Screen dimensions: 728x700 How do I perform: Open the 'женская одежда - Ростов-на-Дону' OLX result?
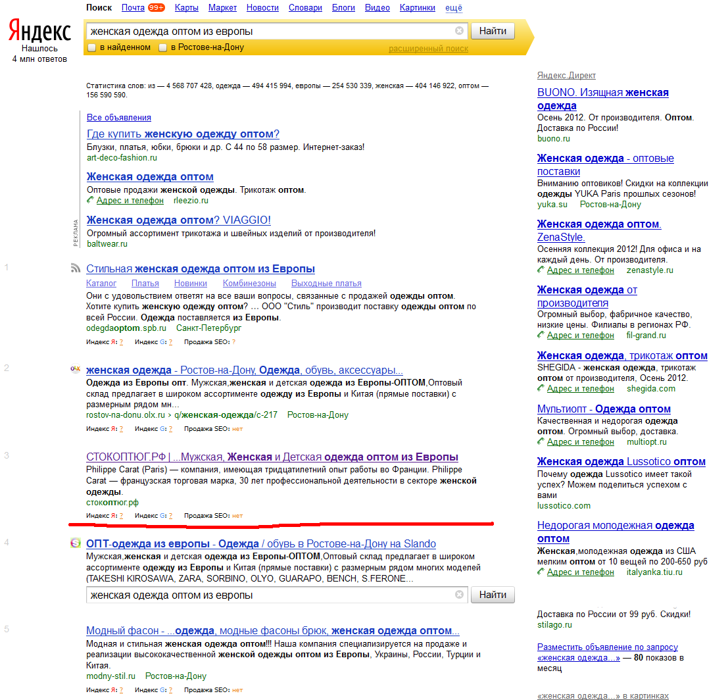coord(244,370)
